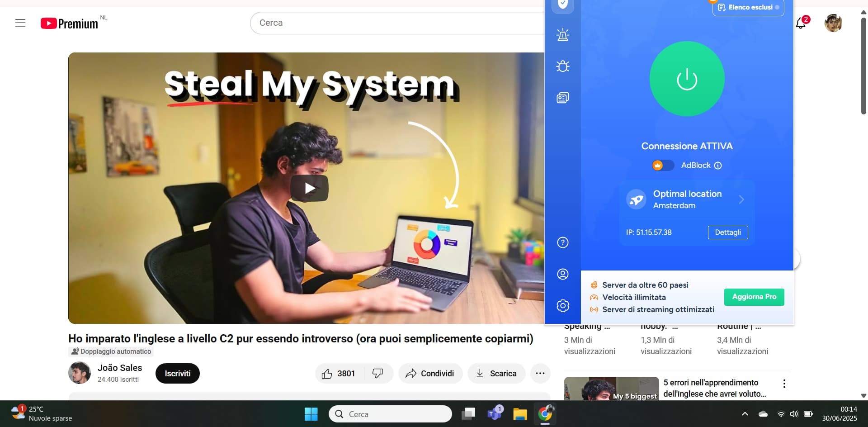Click the YouTube notifications bell

tap(801, 23)
